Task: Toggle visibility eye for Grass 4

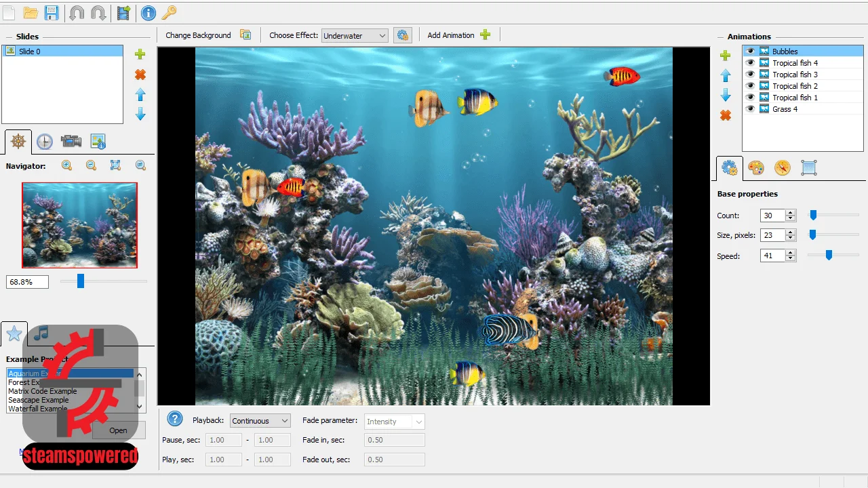Action: 751,109
